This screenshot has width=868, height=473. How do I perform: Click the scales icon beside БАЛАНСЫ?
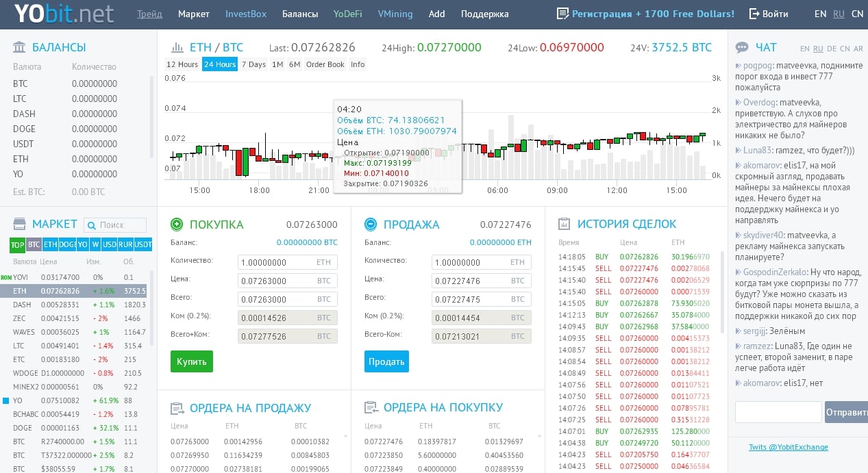19,47
